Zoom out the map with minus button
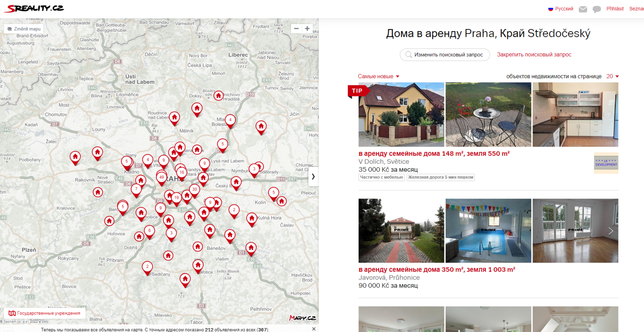644x332 pixels. click(296, 28)
